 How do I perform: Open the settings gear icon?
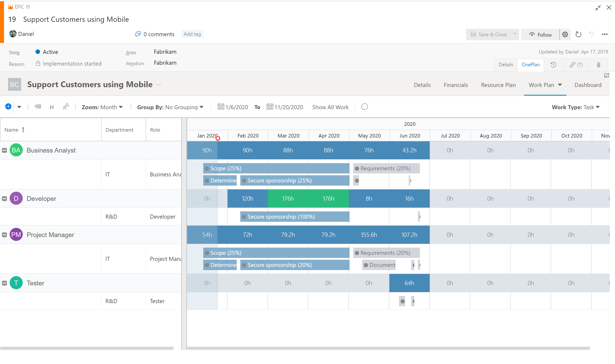point(565,34)
